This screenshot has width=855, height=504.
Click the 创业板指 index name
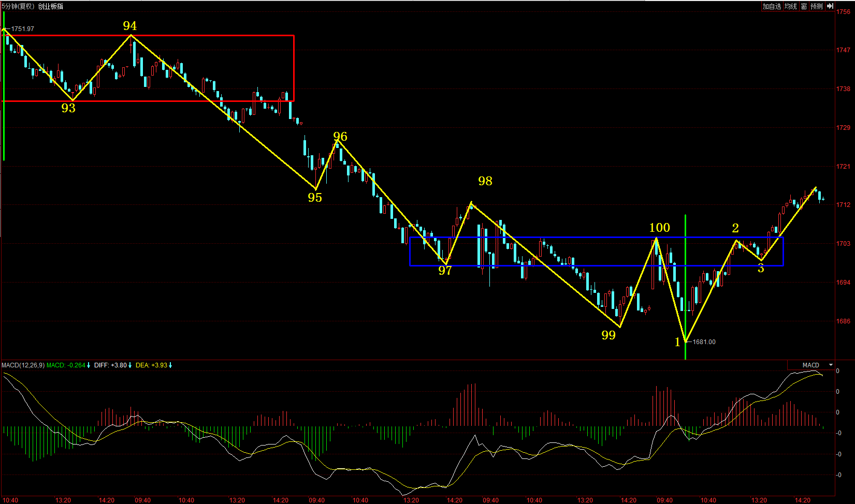(51, 6)
